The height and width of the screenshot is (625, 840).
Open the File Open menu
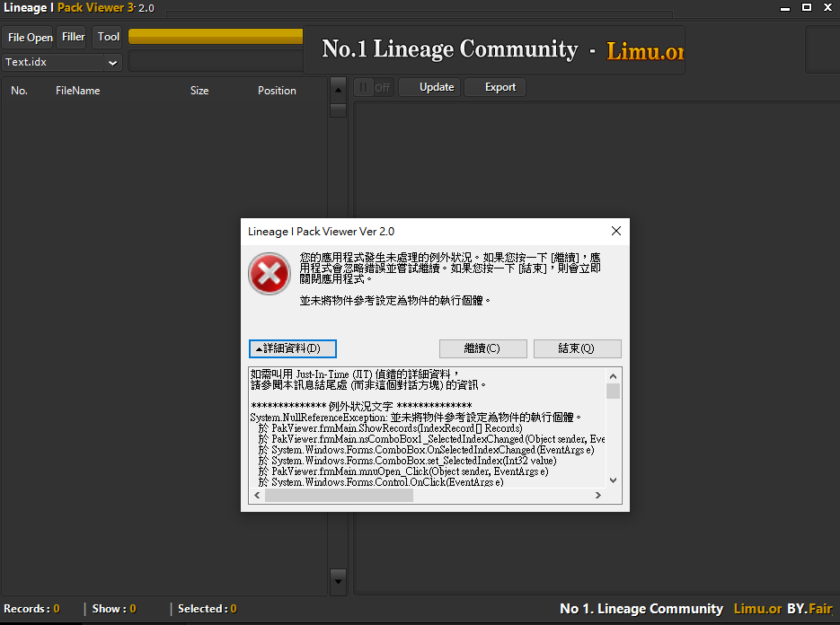coord(30,38)
